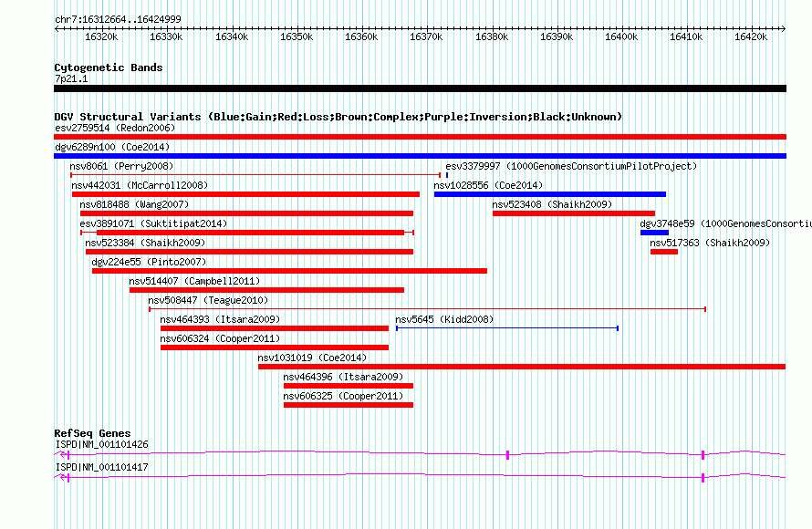Click the ISPD|NM_001101417 gene label
This screenshot has height=529, width=812.
tap(101, 467)
